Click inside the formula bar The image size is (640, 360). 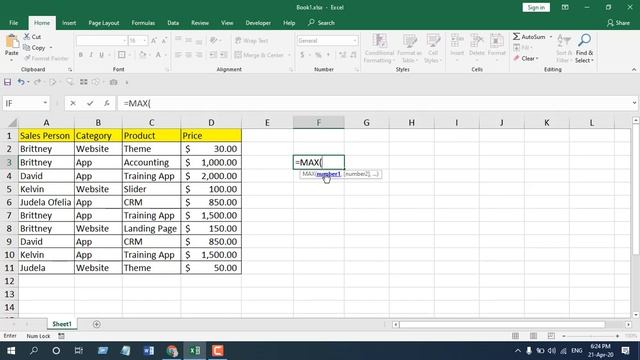tap(373, 103)
